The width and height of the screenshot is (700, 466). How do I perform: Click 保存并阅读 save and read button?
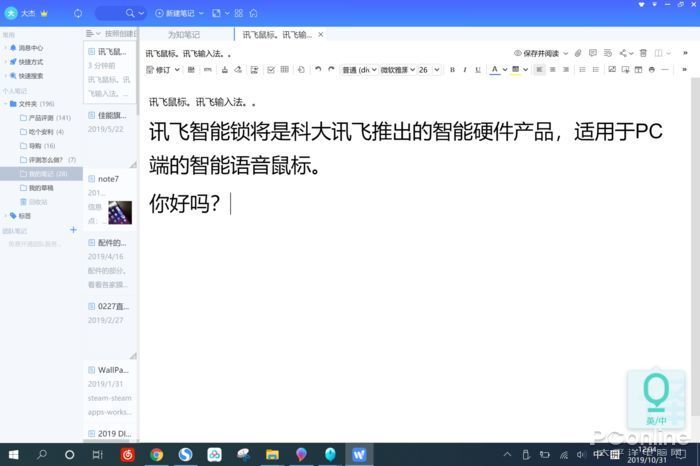pos(537,54)
